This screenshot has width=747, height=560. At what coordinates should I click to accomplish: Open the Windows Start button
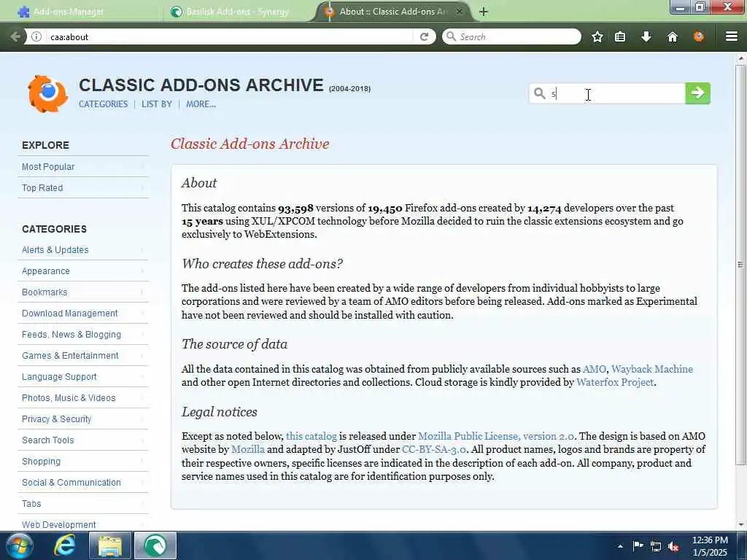point(18,545)
